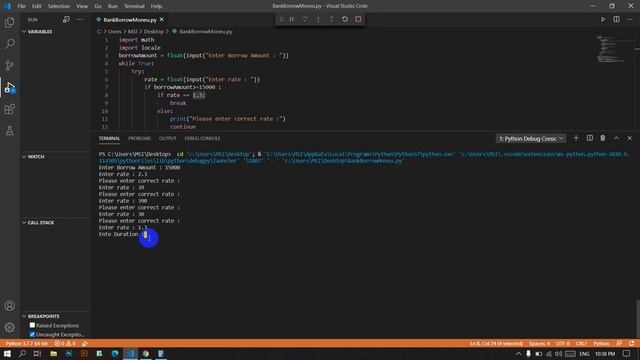Switch to the OUTPUT panel tab
Viewport: 640px width, 360px height.
click(167, 138)
